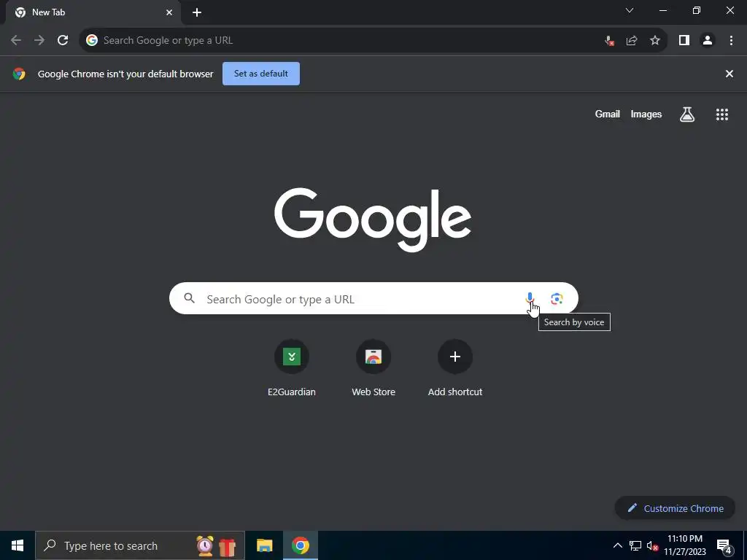Bookmark this tab with the star

[655, 41]
